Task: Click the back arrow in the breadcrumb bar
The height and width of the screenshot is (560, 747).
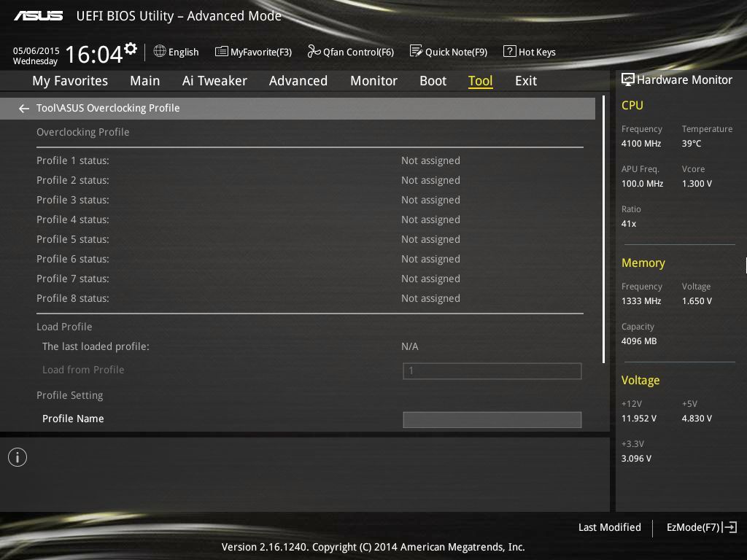Action: coord(24,109)
